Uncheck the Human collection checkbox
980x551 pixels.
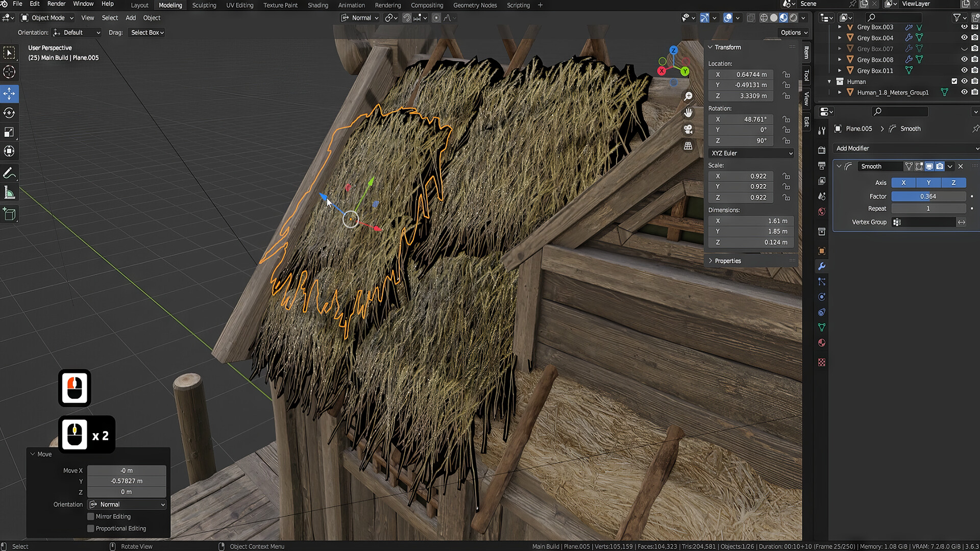[953, 81]
